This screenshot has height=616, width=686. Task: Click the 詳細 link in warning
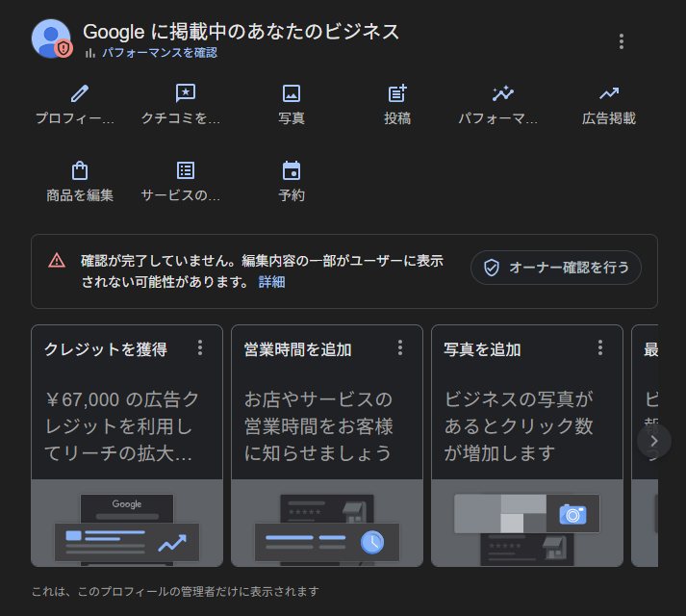[x=271, y=282]
